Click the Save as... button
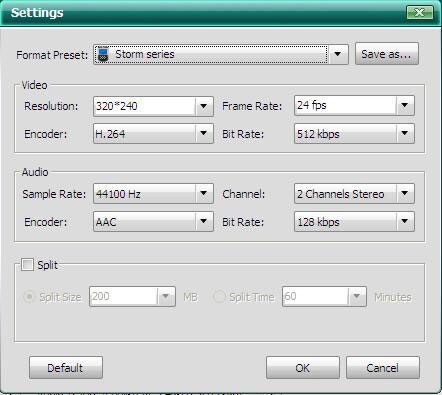 (387, 54)
